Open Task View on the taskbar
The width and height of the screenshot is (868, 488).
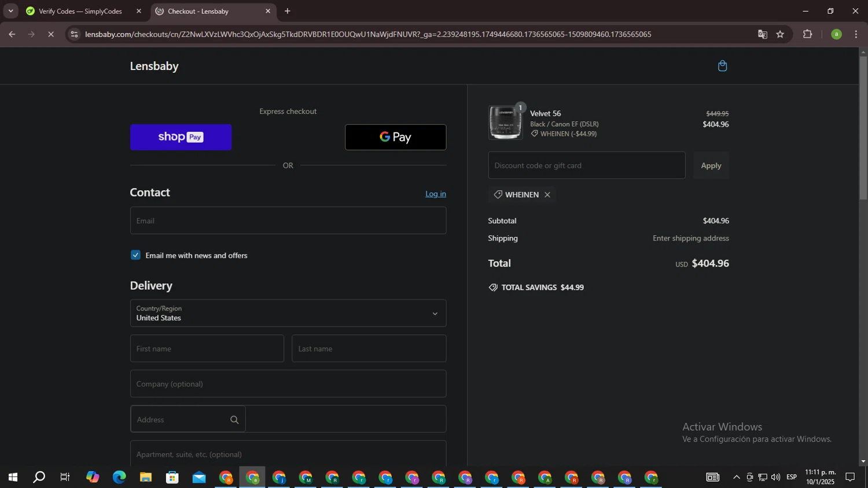coord(65,478)
